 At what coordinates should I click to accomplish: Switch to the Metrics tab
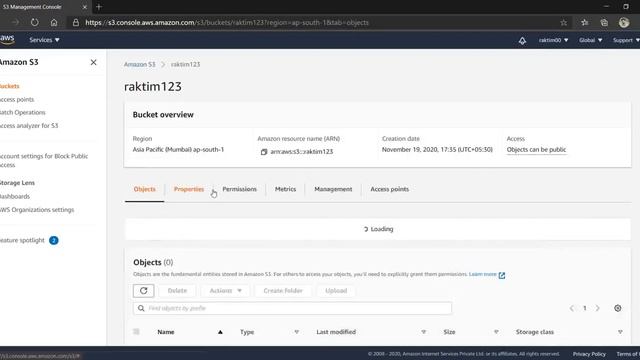point(285,189)
